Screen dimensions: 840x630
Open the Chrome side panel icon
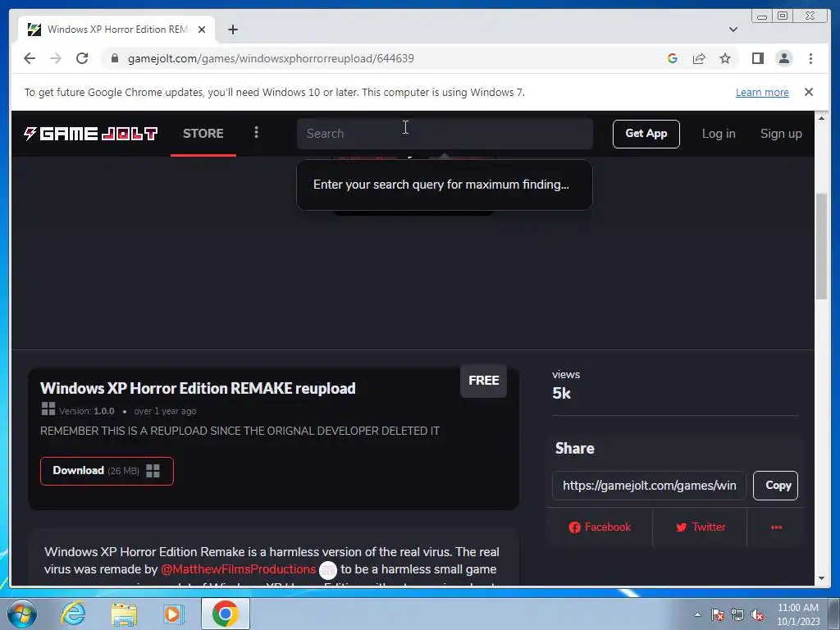(757, 58)
